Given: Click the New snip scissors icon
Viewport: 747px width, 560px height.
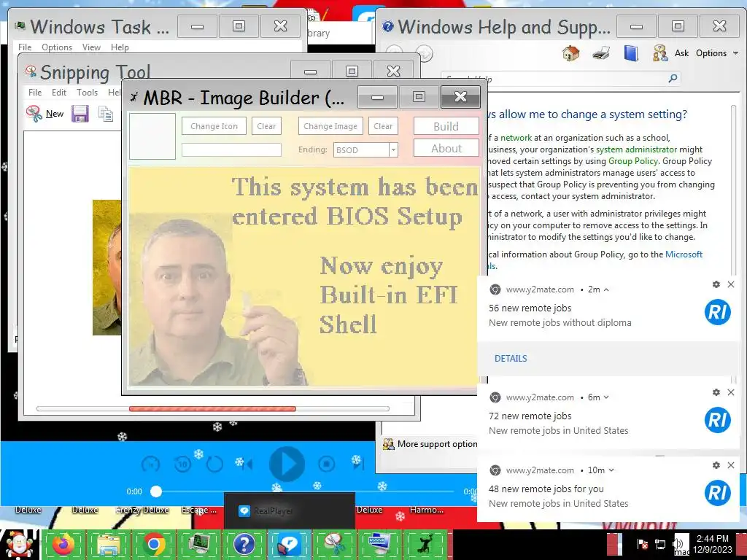Looking at the screenshot, I should tap(34, 113).
